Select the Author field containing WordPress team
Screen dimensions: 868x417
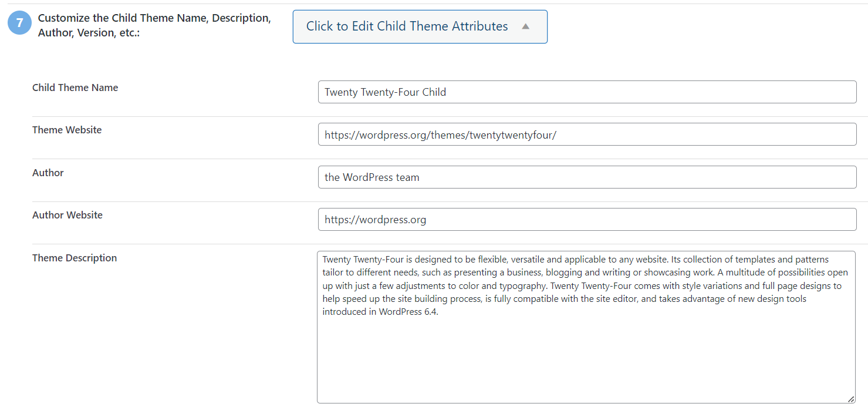click(586, 177)
